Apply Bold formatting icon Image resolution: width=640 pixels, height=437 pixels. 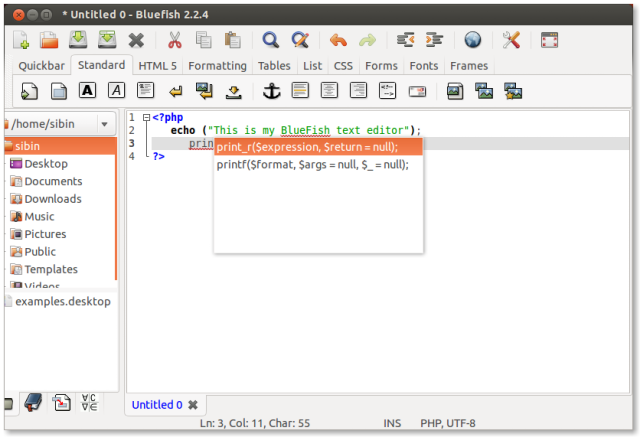(x=87, y=90)
